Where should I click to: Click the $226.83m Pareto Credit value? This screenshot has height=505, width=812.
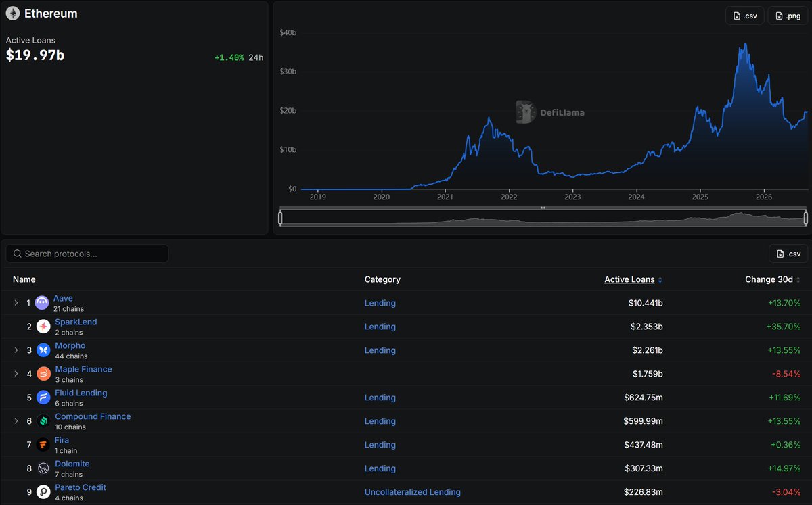(x=644, y=492)
